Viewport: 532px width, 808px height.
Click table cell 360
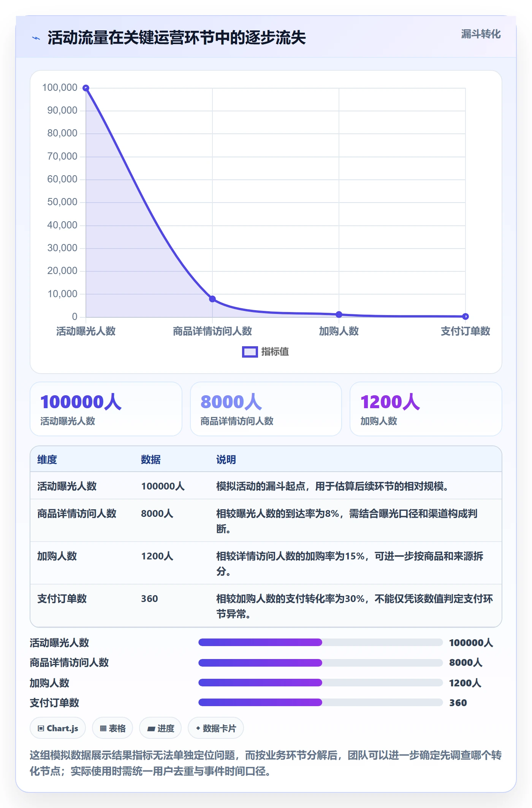coord(149,599)
